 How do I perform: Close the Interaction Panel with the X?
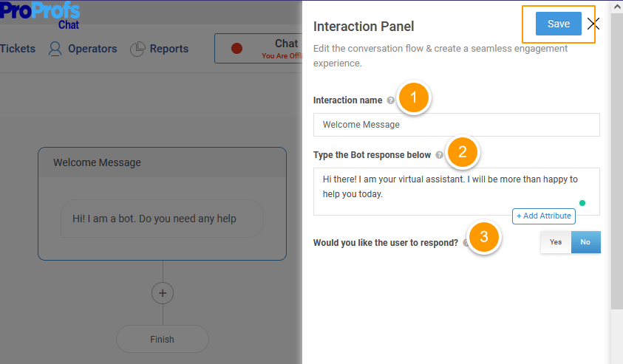pyautogui.click(x=593, y=24)
